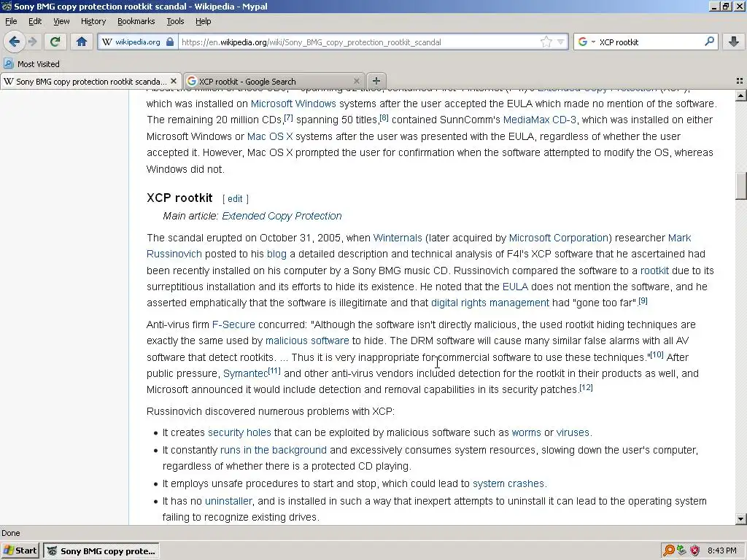Jump to citation reference [12]
747x560 pixels.
click(x=587, y=387)
